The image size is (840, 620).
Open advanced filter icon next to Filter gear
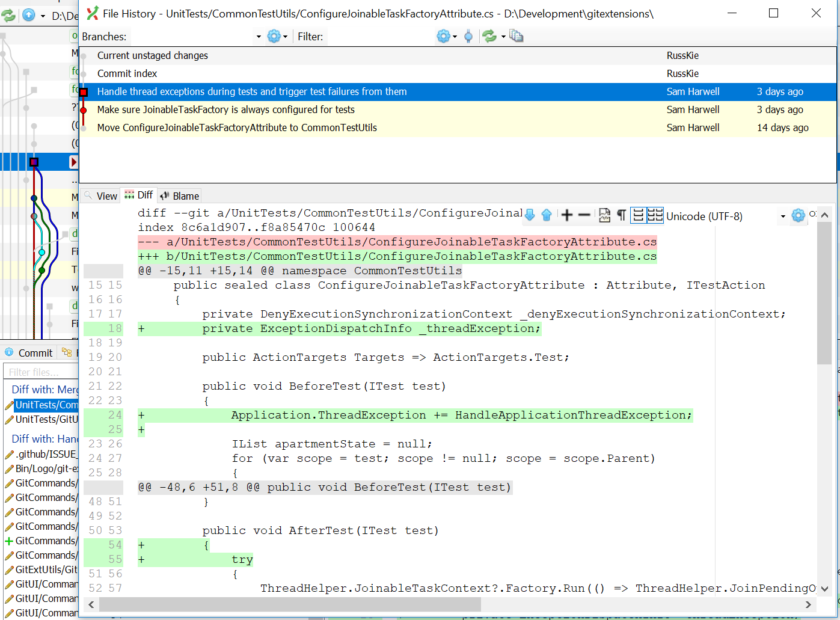click(469, 36)
